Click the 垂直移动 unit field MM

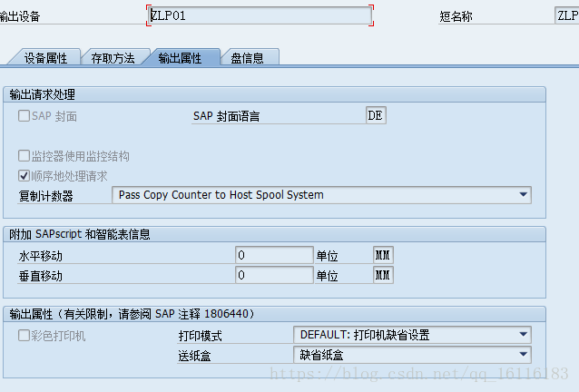pos(383,275)
